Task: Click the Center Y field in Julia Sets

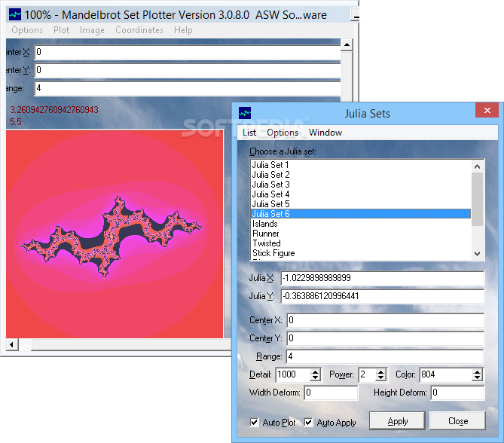Action: 385,338
